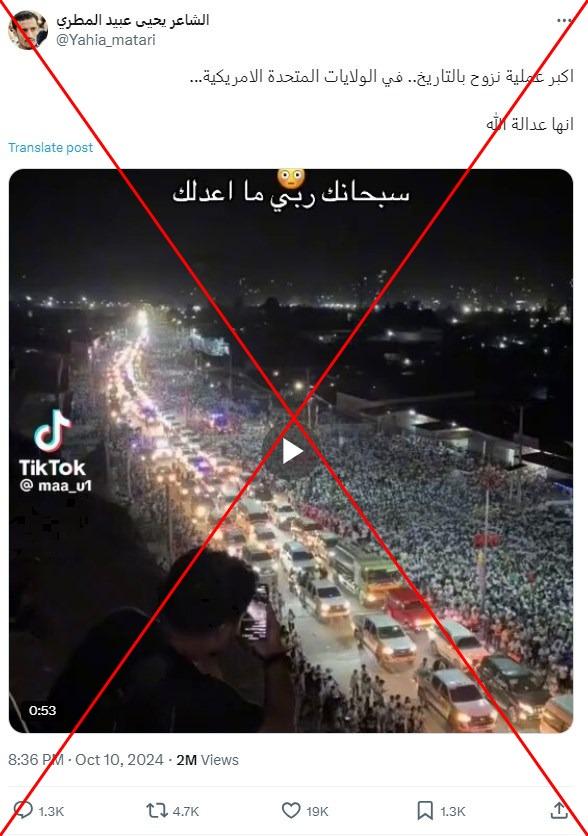Open the display name الشاعر يحيى عبيد المطري
This screenshot has height=836, width=588.
(x=132, y=20)
